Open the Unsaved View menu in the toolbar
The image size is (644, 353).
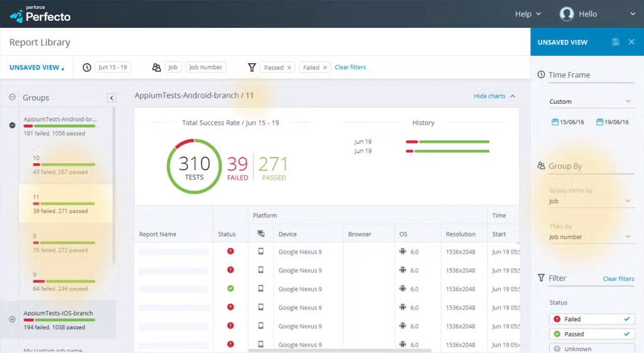coord(37,68)
